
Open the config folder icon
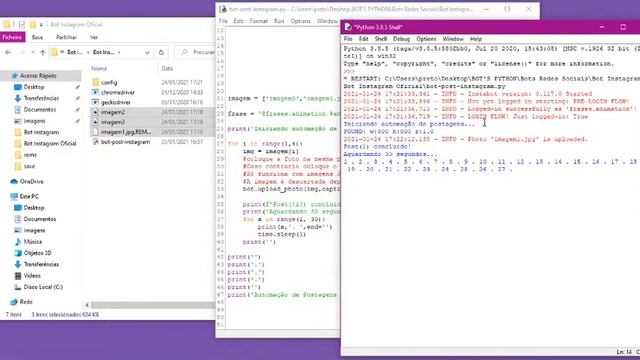(x=96, y=82)
